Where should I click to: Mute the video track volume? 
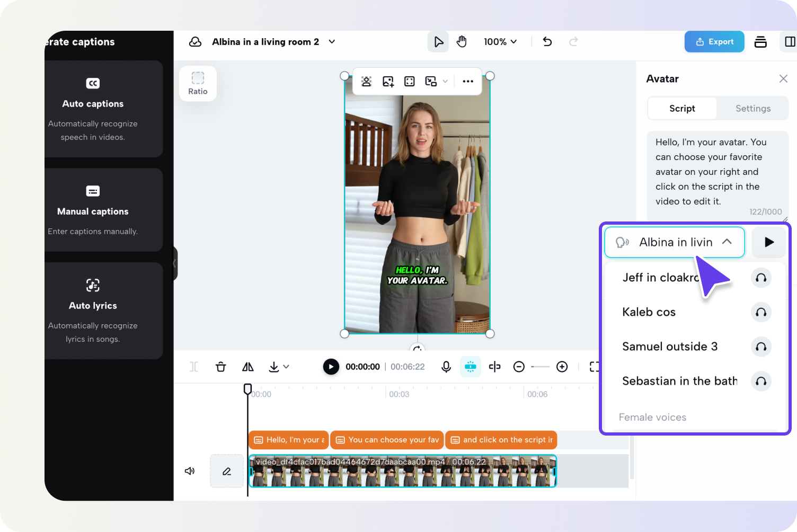pos(189,471)
